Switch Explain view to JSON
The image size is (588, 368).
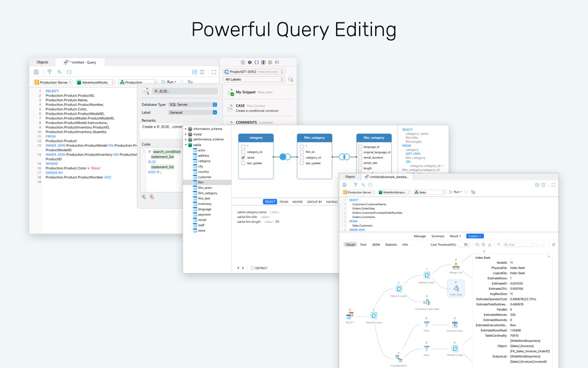pos(376,245)
